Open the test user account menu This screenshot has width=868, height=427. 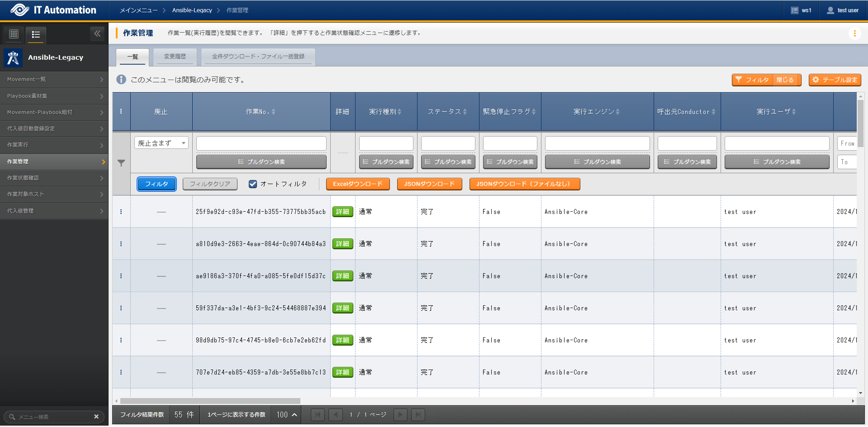(842, 10)
